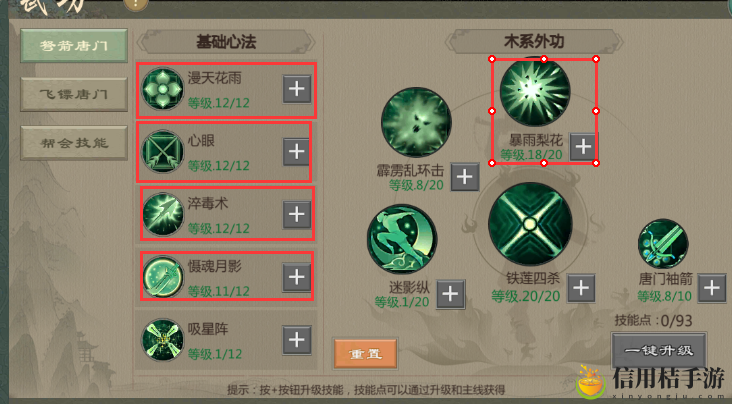Increase the 暴雨梨花 skill level
The width and height of the screenshot is (732, 404).
[583, 147]
